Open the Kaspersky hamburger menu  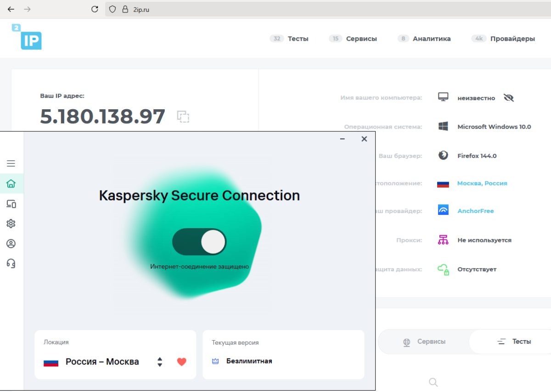click(x=11, y=163)
